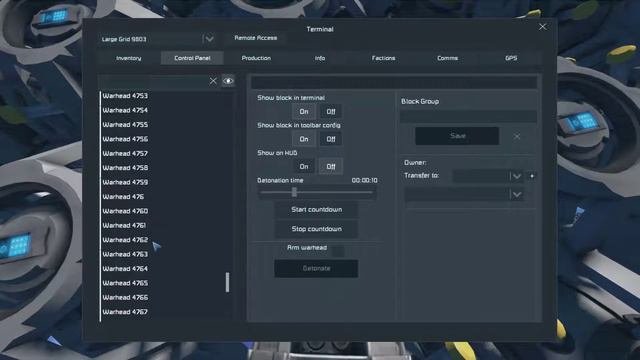Switch to the Inventory tab
640x360 pixels.
pos(129,58)
